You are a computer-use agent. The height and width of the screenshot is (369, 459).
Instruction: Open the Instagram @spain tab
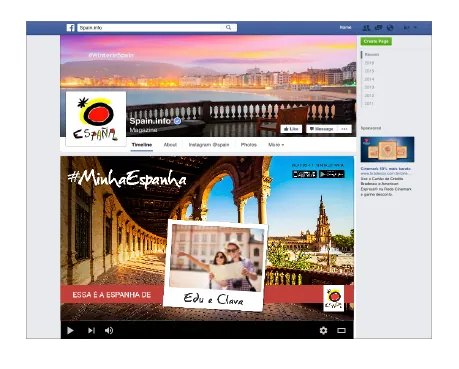209,145
